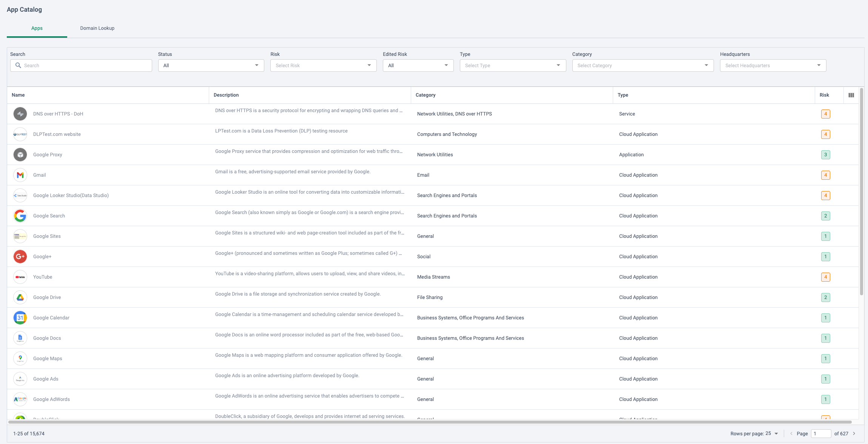The width and height of the screenshot is (868, 444).
Task: Switch to the Domain Lookup tab
Action: pyautogui.click(x=97, y=28)
